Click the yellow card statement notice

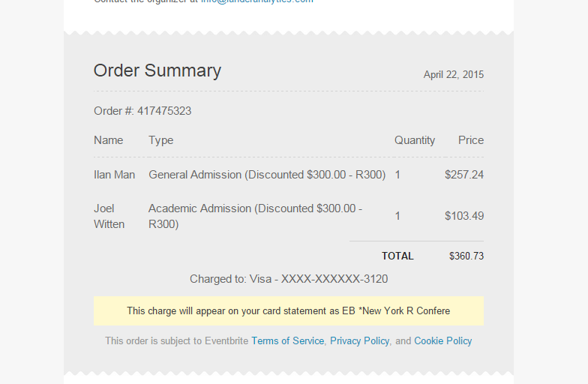pyautogui.click(x=289, y=310)
